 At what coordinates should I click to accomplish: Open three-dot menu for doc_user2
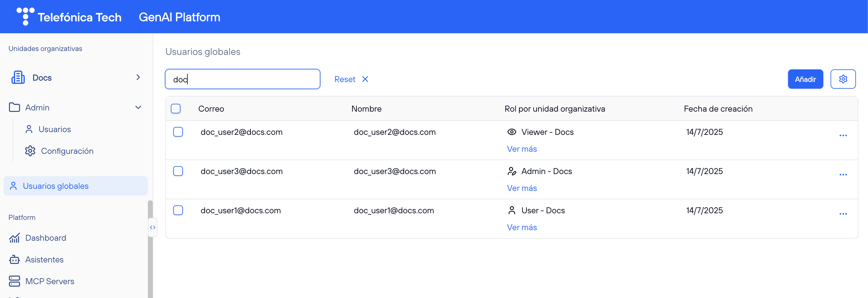pos(843,135)
